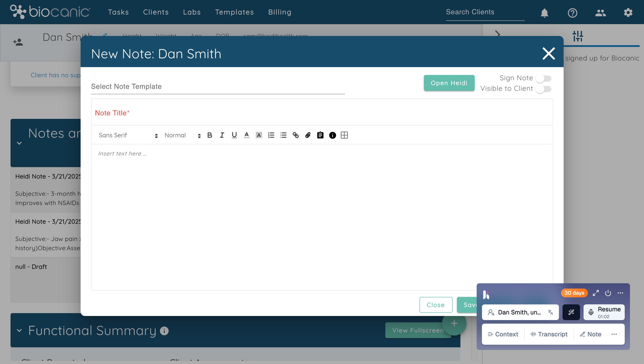Image resolution: width=644 pixels, height=364 pixels.
Task: Click the Heidi widget power icon
Action: click(608, 293)
